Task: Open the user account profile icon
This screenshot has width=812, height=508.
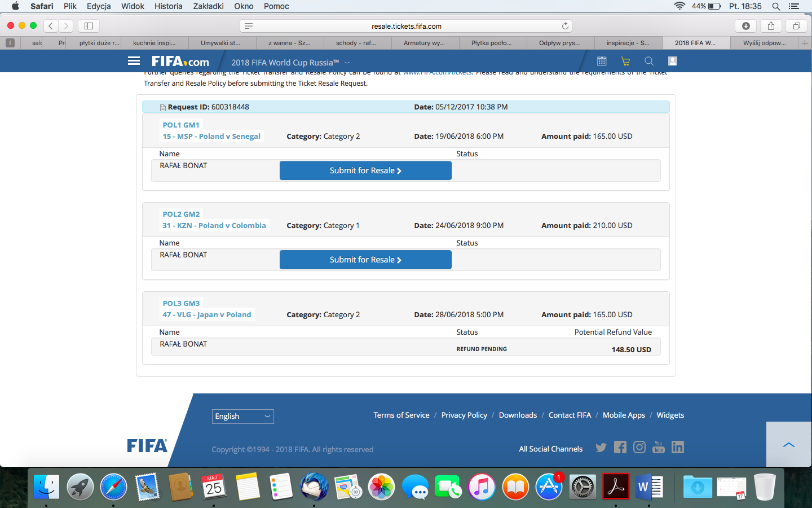Action: [x=672, y=61]
